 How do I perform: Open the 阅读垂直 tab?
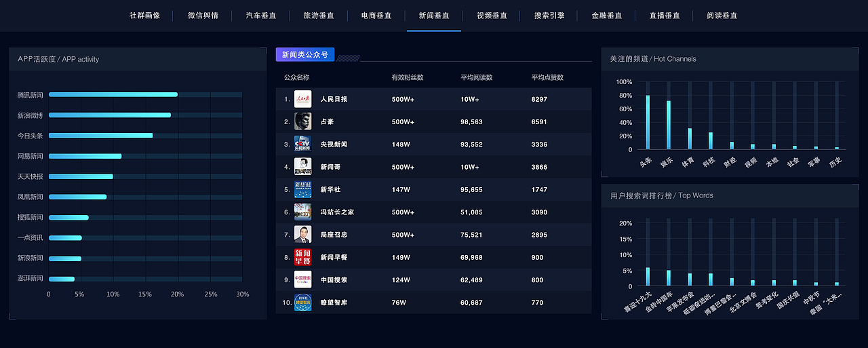click(x=722, y=16)
